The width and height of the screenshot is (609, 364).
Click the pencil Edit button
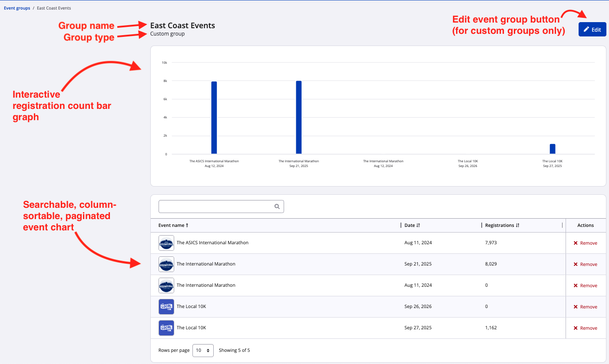[x=592, y=30]
